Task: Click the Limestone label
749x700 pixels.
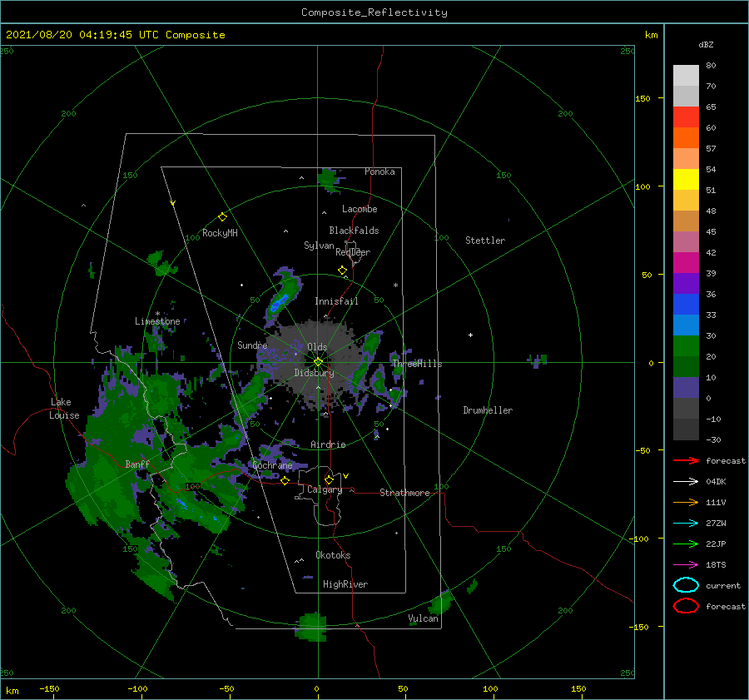Action: [x=157, y=321]
